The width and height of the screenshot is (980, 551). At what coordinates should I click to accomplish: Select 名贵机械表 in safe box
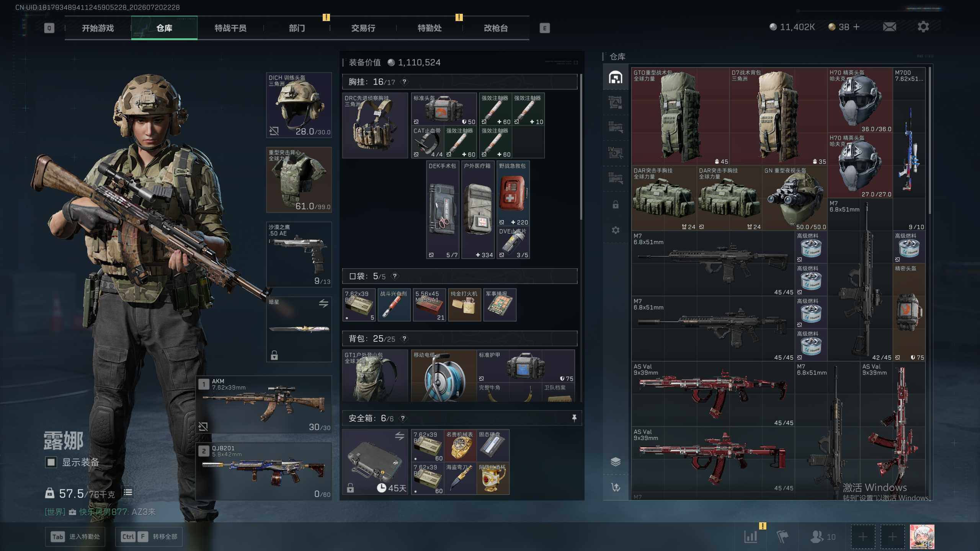(460, 445)
